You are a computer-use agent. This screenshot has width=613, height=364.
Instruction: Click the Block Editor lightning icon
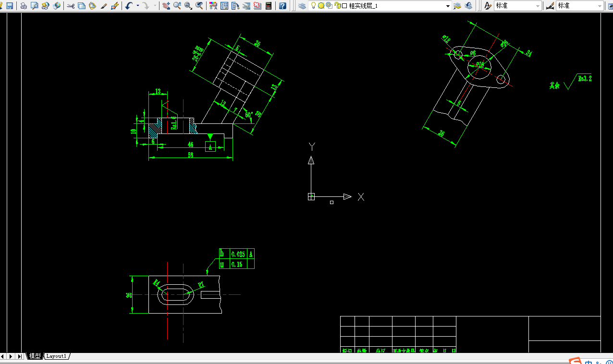coord(114,6)
